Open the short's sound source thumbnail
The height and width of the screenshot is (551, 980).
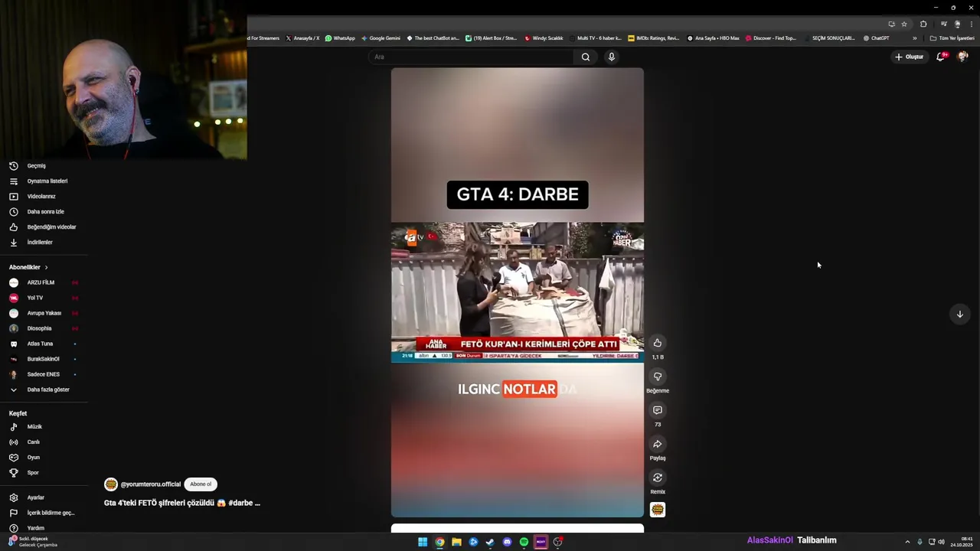click(657, 510)
